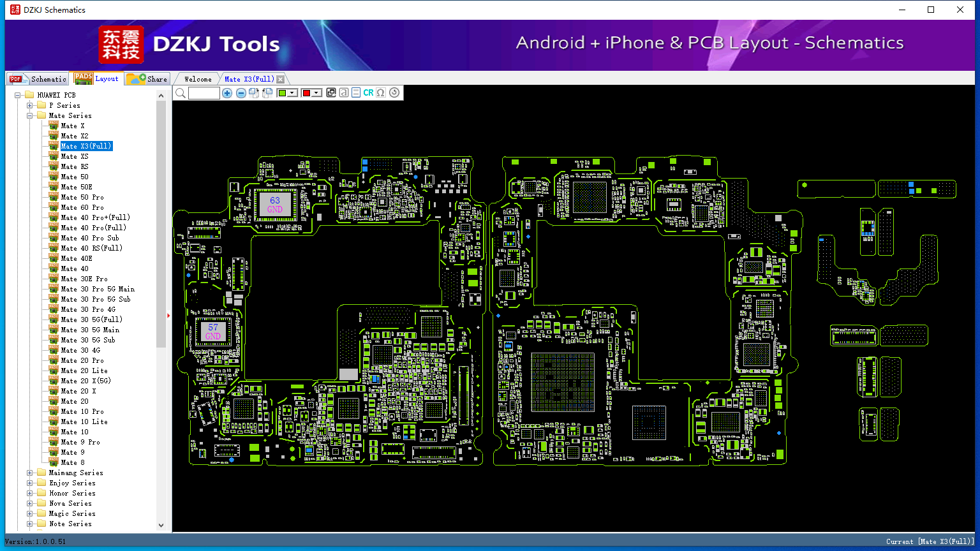Toggle the omega symbol toolbar icon
The height and width of the screenshot is (551, 980).
(381, 93)
